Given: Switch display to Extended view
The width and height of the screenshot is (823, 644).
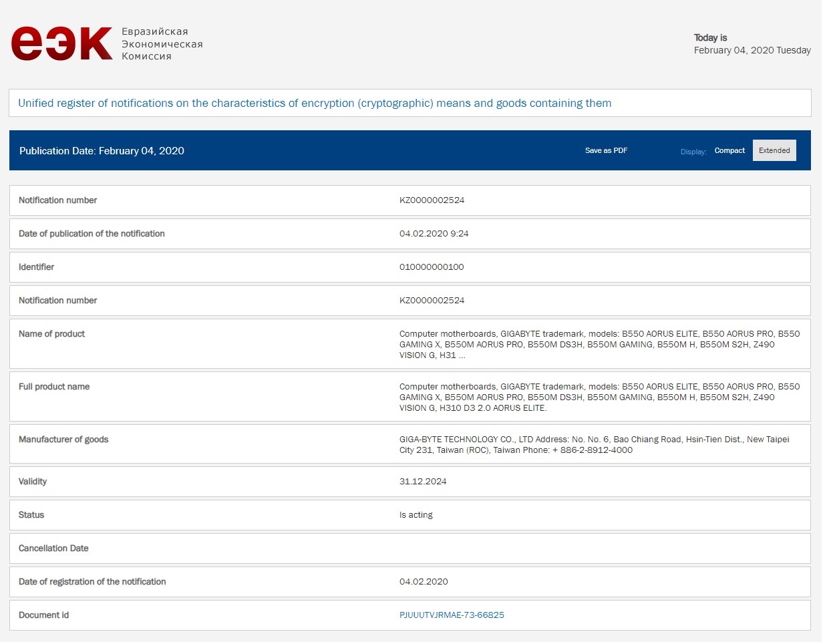Looking at the screenshot, I should pyautogui.click(x=774, y=150).
